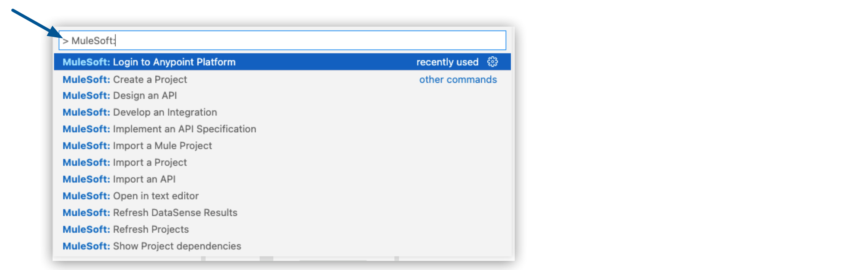The image size is (868, 270).
Task: Click the other commands link
Action: [458, 79]
